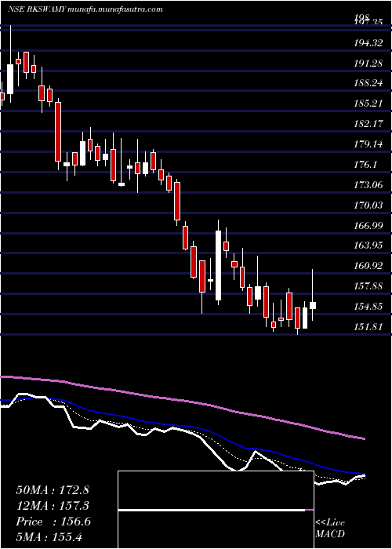Click the 151.81 price axis label
Image resolution: width=392 pixels, height=549 pixels.
coord(368,327)
